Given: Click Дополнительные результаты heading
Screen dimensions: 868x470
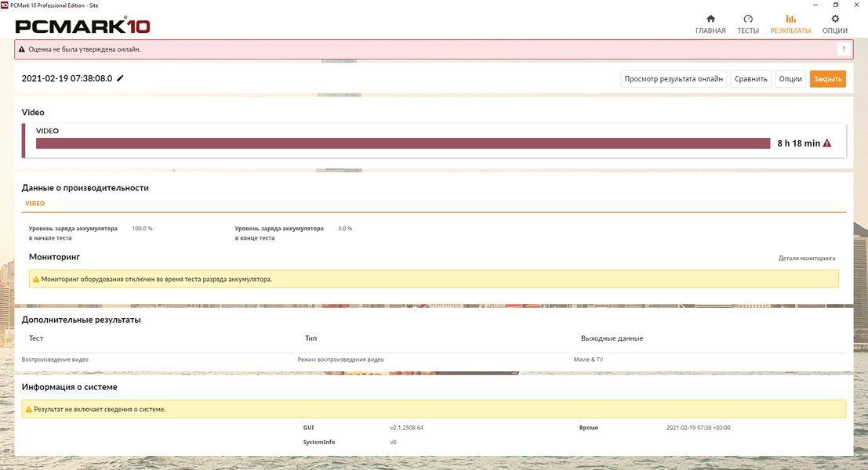Looking at the screenshot, I should click(82, 320).
